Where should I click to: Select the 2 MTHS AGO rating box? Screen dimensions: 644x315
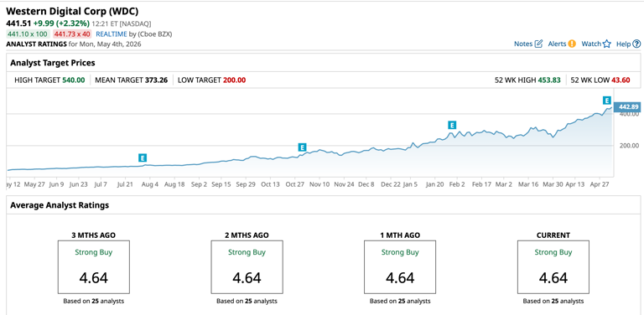[x=247, y=266]
